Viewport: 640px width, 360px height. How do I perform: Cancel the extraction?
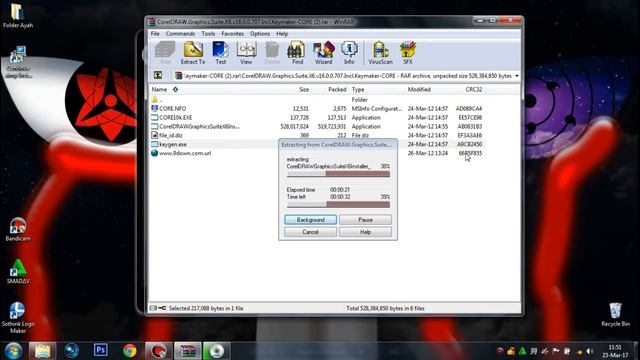pos(311,232)
